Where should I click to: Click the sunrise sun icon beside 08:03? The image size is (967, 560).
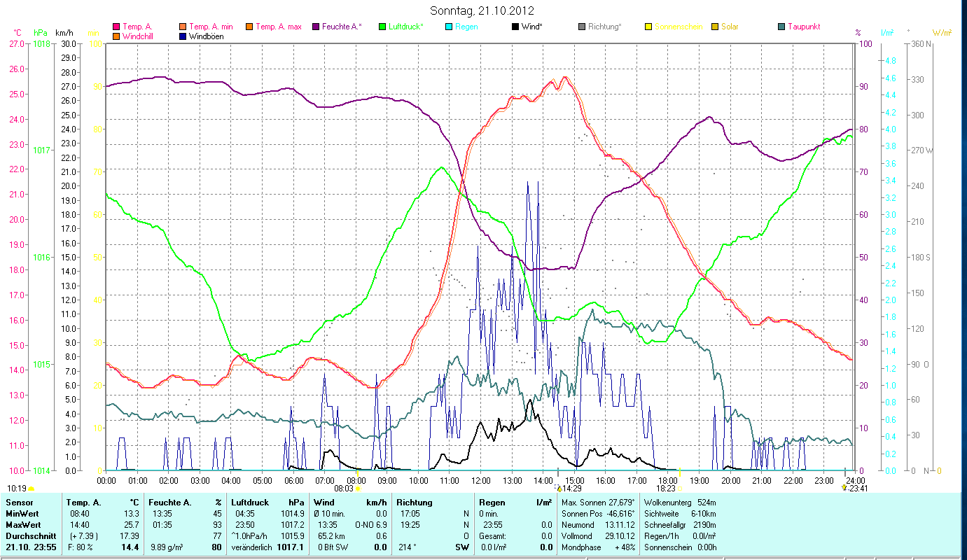coord(357,489)
